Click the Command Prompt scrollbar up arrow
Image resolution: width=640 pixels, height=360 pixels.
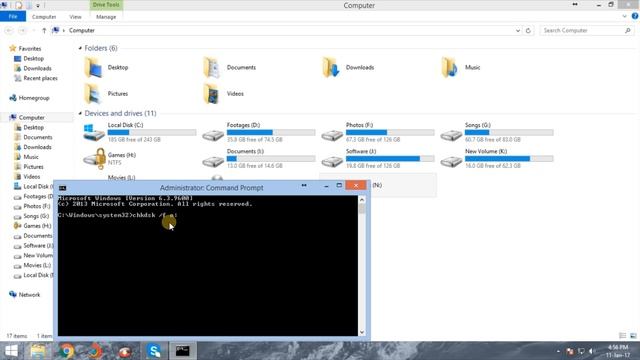pyautogui.click(x=362, y=200)
